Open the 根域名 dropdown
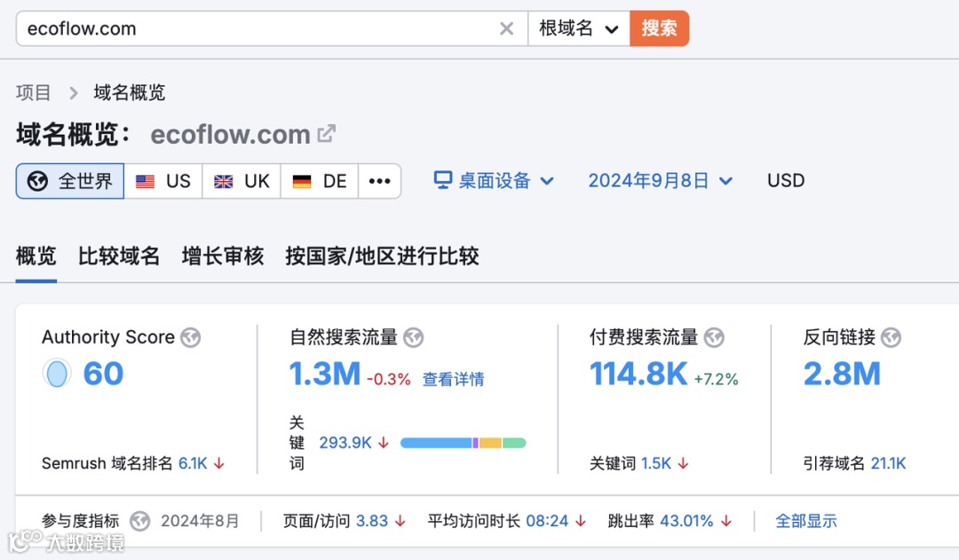The width and height of the screenshot is (959, 560). (x=579, y=28)
